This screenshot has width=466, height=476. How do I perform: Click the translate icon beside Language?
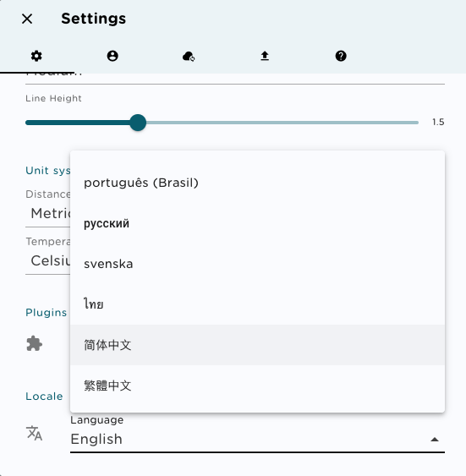[x=34, y=433]
